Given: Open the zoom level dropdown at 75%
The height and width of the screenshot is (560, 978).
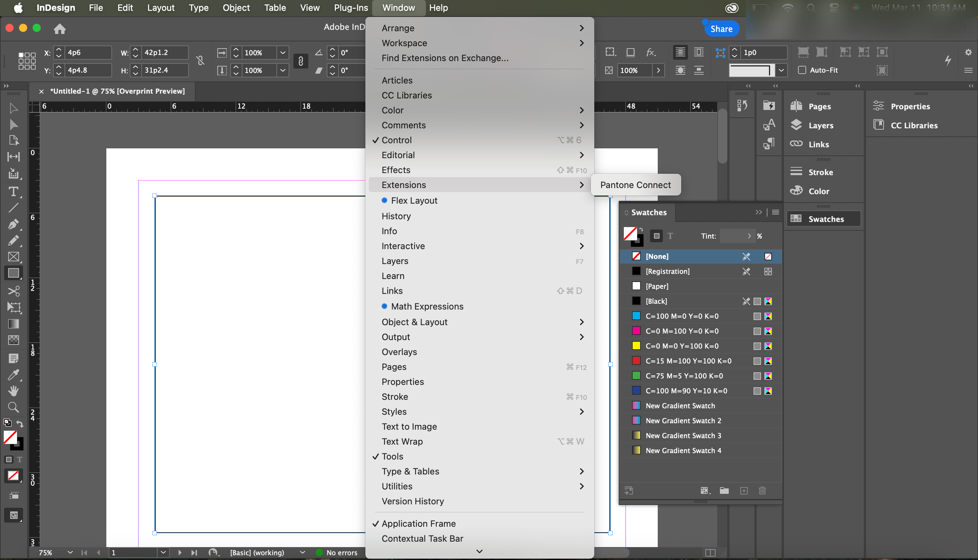Looking at the screenshot, I should (70, 552).
